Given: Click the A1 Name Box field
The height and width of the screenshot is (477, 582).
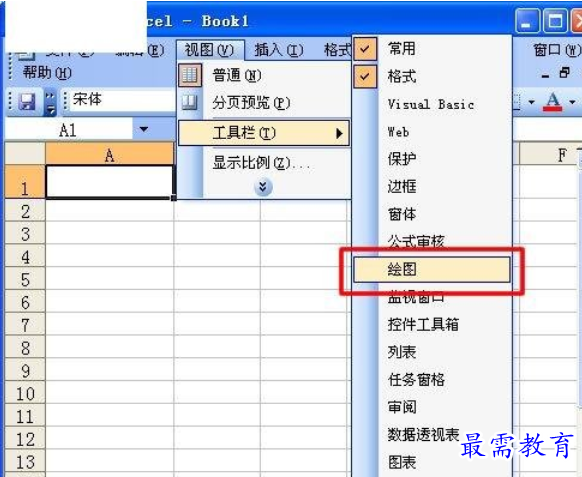Looking at the screenshot, I should [69, 130].
